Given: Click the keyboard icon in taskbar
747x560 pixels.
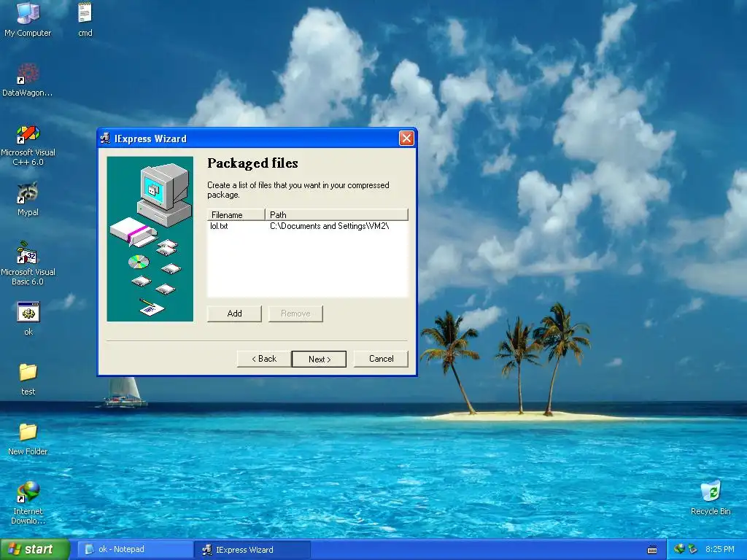Looking at the screenshot, I should pos(652,550).
